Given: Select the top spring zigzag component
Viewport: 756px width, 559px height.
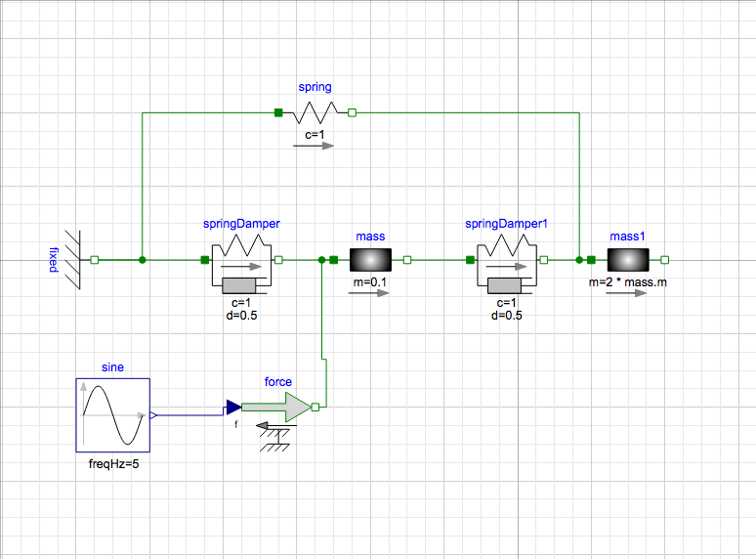Looking at the screenshot, I should tap(315, 112).
